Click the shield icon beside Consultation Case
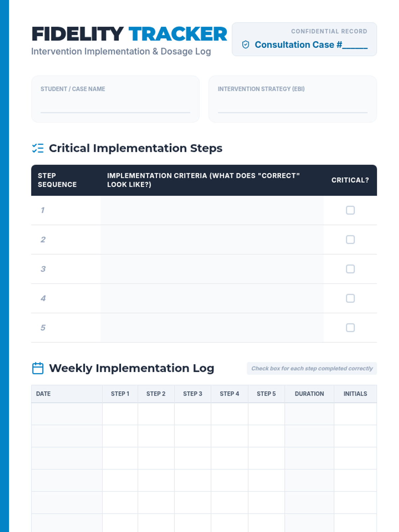This screenshot has width=399, height=532. (245, 45)
